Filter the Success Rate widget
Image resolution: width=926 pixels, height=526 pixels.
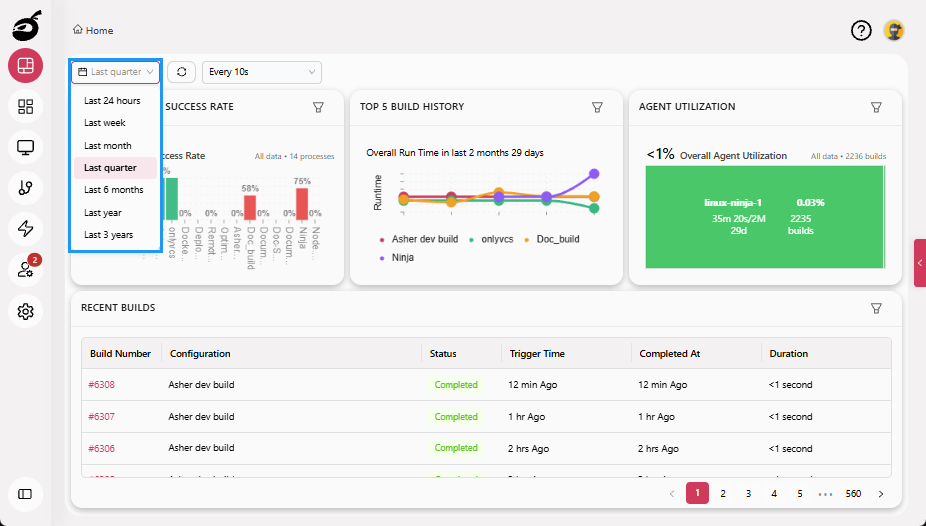318,107
